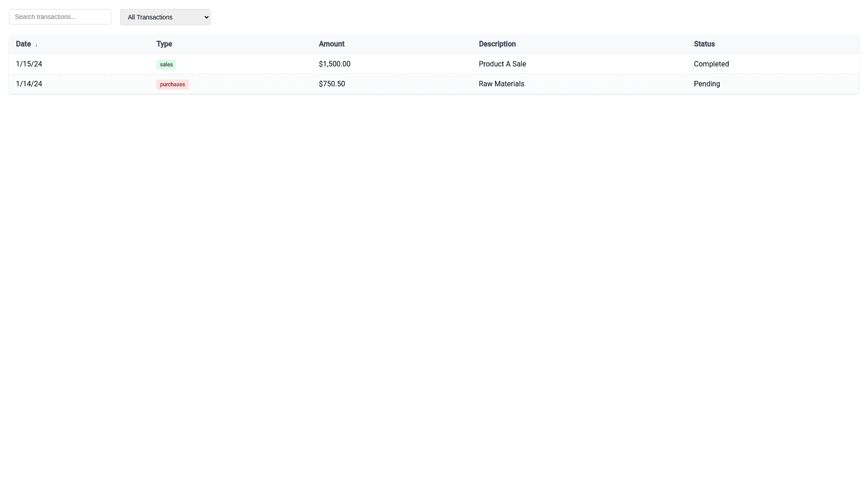The height and width of the screenshot is (488, 868).
Task: Click the Date sort arrow icon
Action: pos(36,45)
